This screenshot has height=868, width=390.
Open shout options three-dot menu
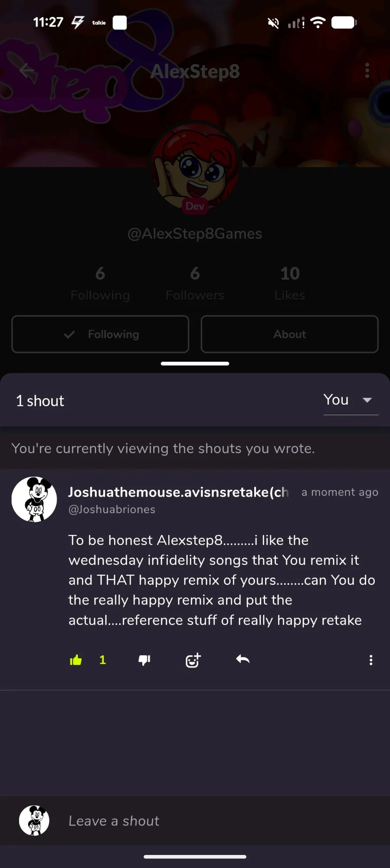(370, 660)
